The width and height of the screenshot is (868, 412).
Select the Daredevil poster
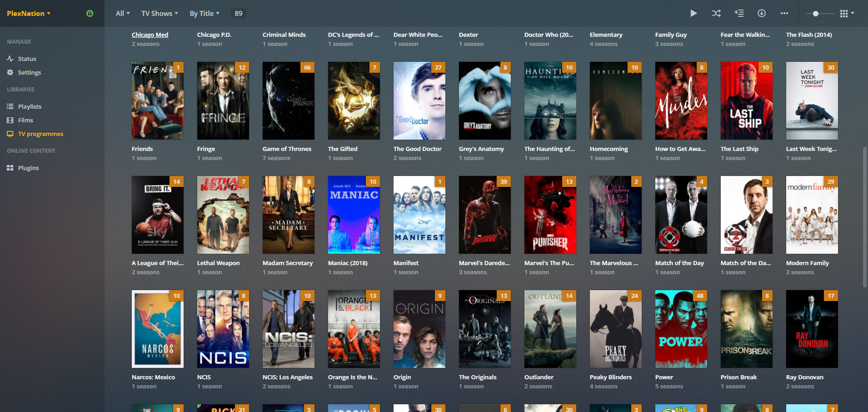coord(485,215)
